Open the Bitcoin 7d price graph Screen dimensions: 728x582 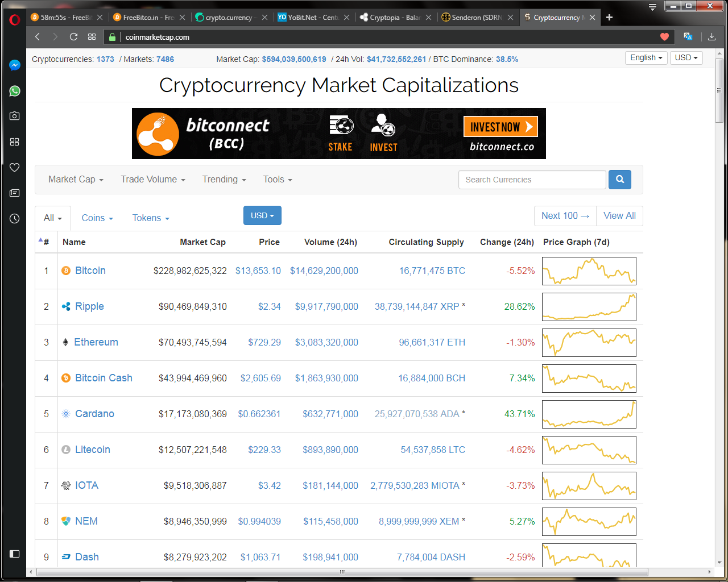(589, 271)
